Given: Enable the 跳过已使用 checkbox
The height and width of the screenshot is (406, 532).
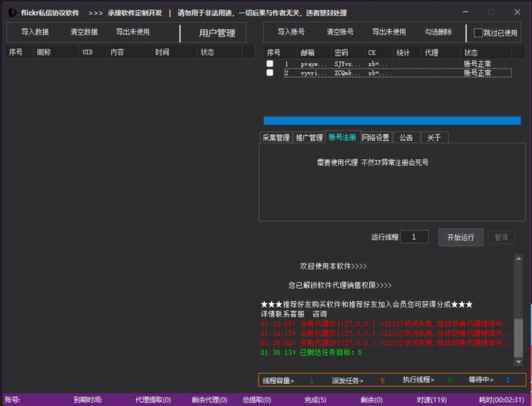Looking at the screenshot, I should click(x=478, y=33).
